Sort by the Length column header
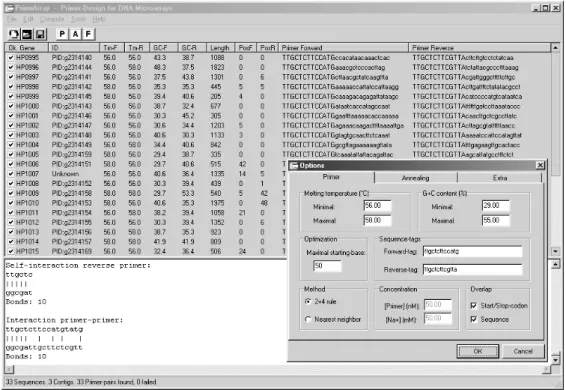 [221, 48]
